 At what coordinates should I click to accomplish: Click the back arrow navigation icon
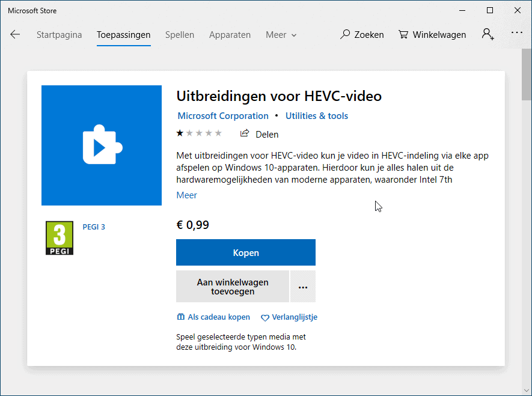point(15,34)
